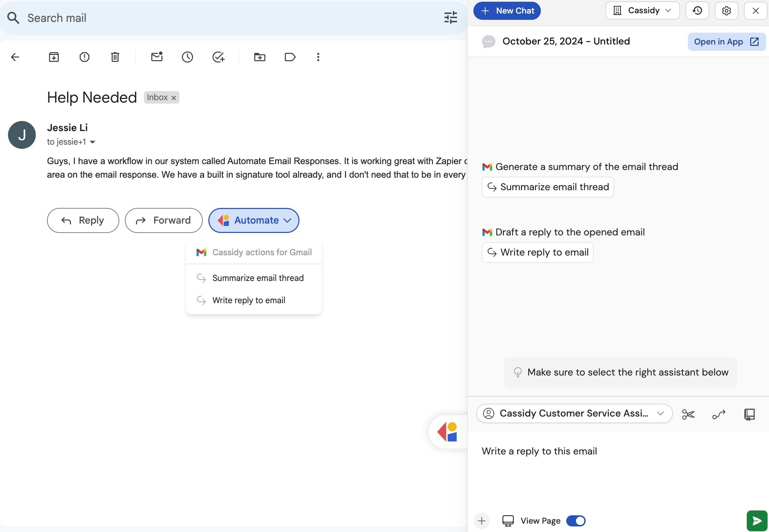The width and height of the screenshot is (769, 532).
Task: Start a New Chat in Cassidy
Action: pos(507,10)
